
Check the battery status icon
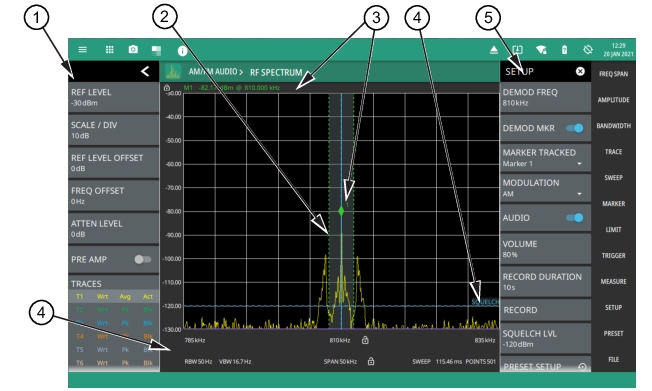[564, 50]
